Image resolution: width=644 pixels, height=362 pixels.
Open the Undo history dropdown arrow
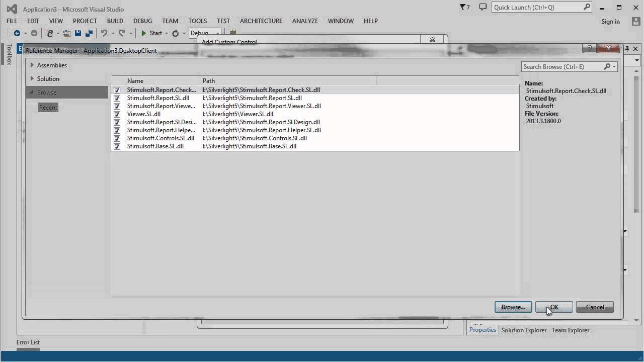coord(113,33)
